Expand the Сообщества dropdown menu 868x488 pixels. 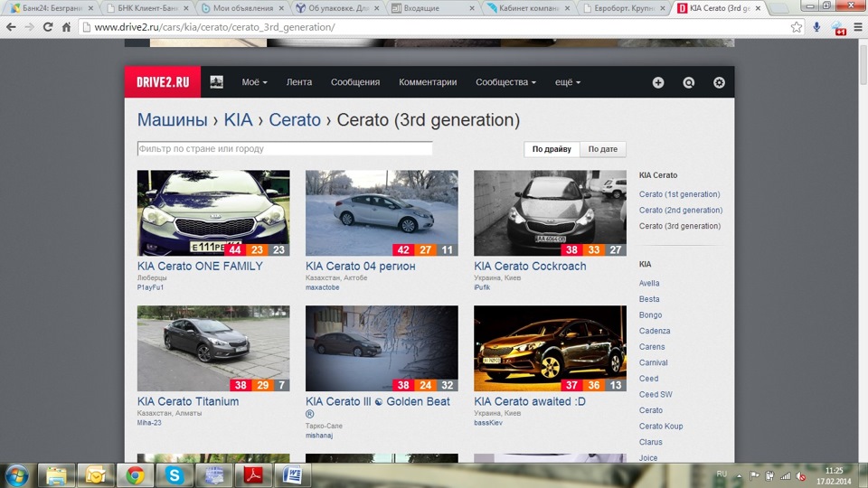(x=505, y=82)
